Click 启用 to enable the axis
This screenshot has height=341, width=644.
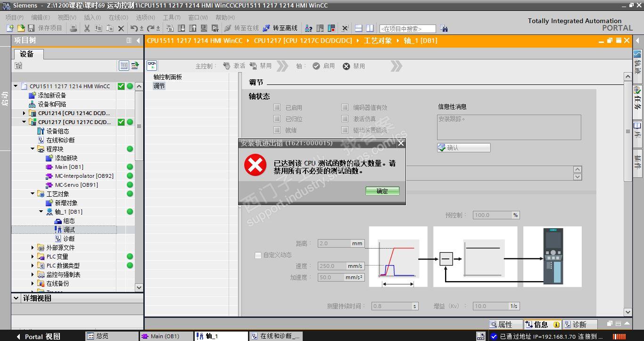pyautogui.click(x=323, y=66)
